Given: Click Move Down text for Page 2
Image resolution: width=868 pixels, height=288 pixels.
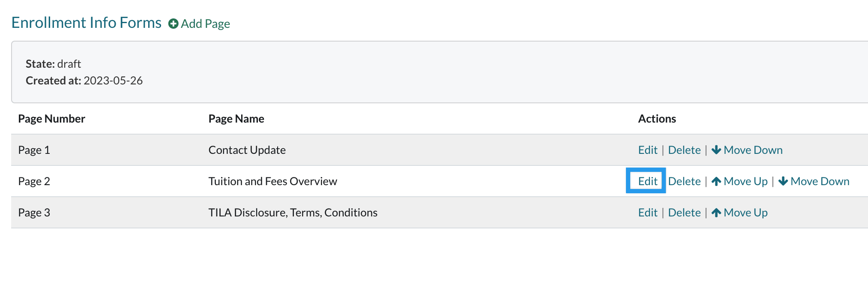Looking at the screenshot, I should point(820,181).
